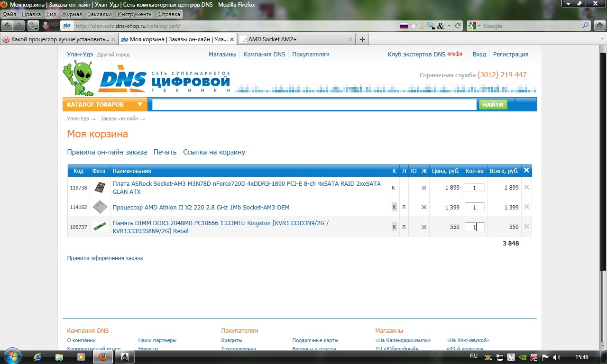Open the Kingston memory module thumbnail
The width and height of the screenshot is (607, 364).
(99, 227)
